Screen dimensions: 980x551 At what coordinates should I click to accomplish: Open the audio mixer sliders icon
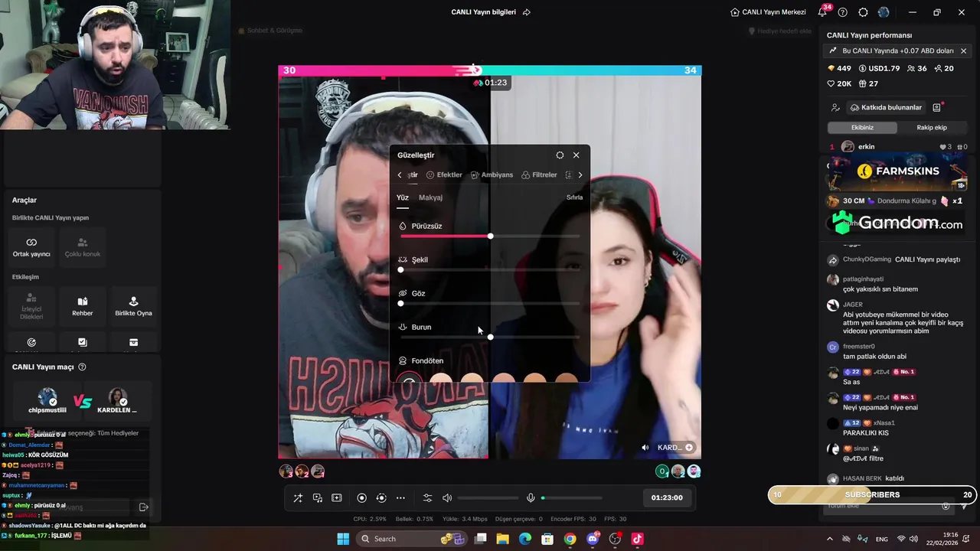click(427, 497)
